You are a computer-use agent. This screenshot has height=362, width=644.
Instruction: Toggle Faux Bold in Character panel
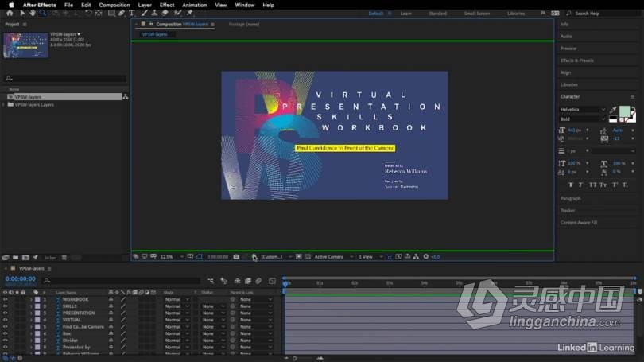(571, 185)
